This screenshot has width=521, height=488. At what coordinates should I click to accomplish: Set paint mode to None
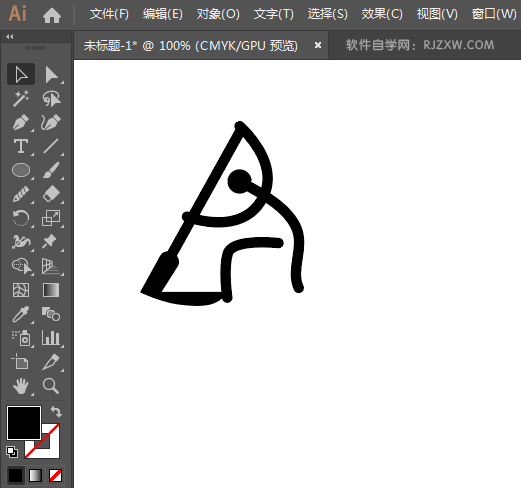[55, 475]
